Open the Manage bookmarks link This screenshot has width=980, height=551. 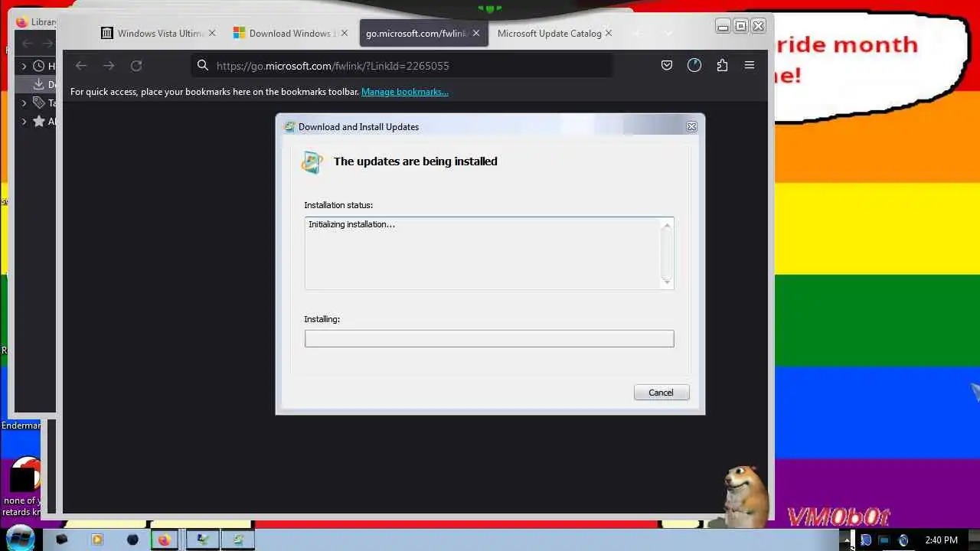(405, 92)
